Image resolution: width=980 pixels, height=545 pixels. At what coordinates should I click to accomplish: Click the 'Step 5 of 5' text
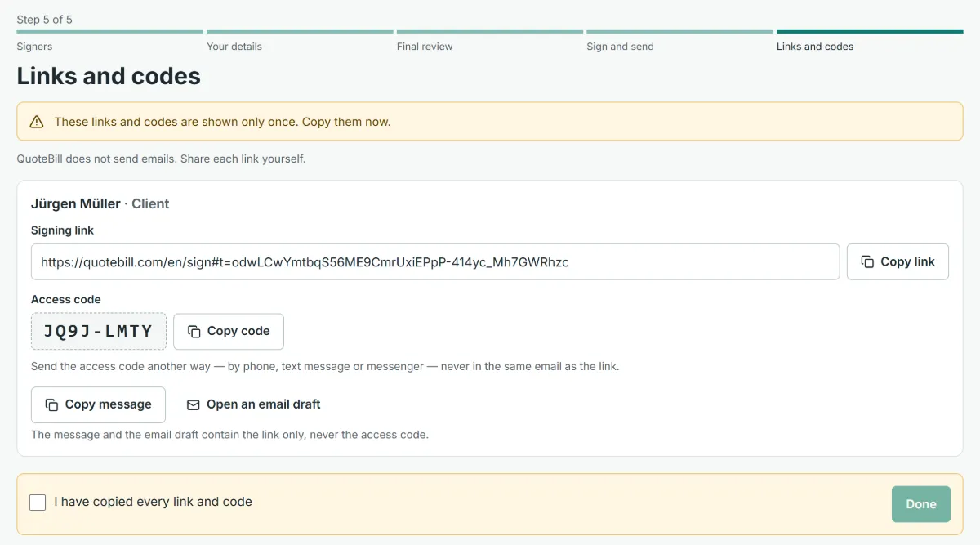point(45,19)
